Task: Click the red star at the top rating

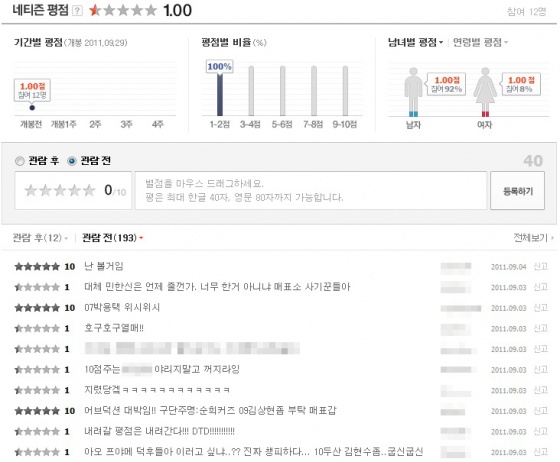Action: point(95,10)
